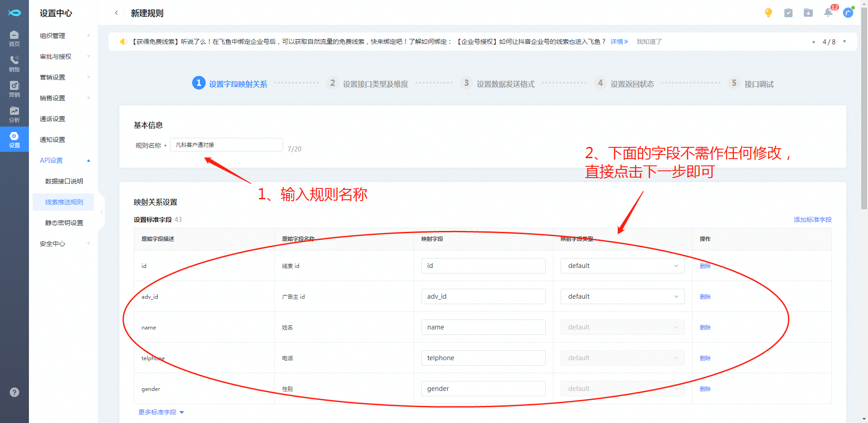
Task: Click the back arrow beside 新建规则
Action: click(116, 13)
